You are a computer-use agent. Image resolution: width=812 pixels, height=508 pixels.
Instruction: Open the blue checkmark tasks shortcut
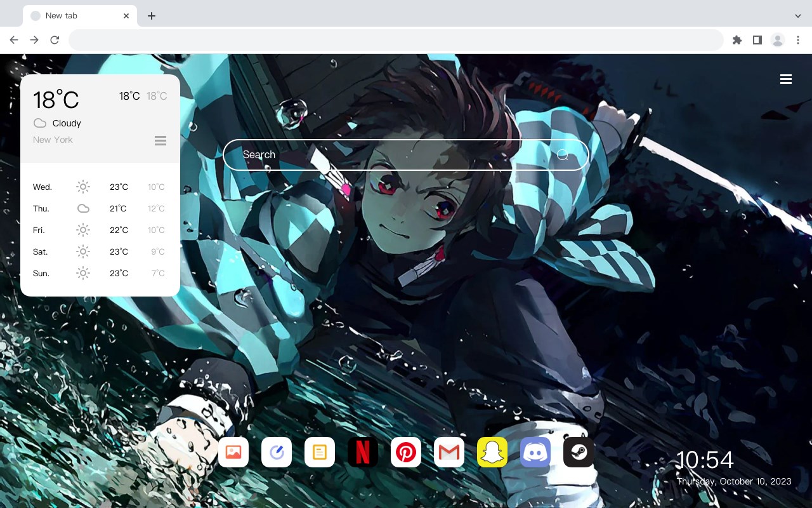pyautogui.click(x=277, y=452)
